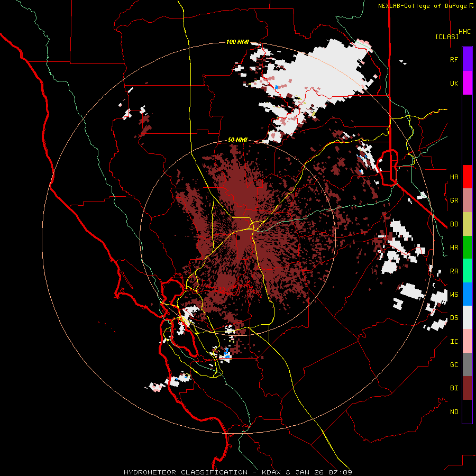Click the UK legend label

coord(454,83)
